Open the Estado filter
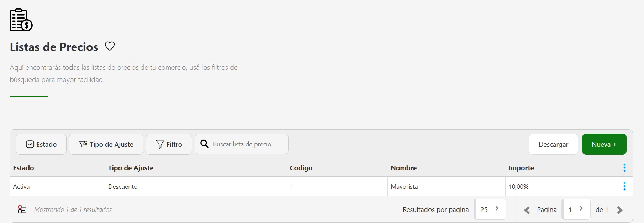The image size is (644, 223). pyautogui.click(x=41, y=144)
